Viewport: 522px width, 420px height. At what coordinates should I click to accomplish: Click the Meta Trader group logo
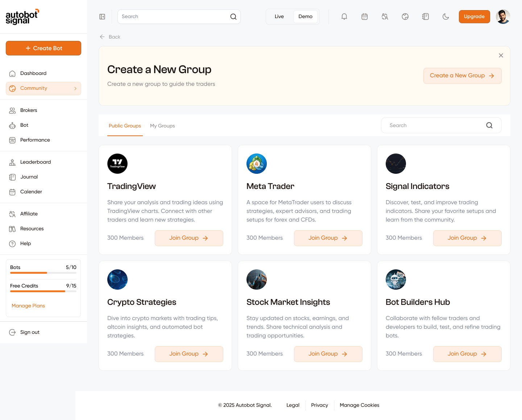(257, 164)
